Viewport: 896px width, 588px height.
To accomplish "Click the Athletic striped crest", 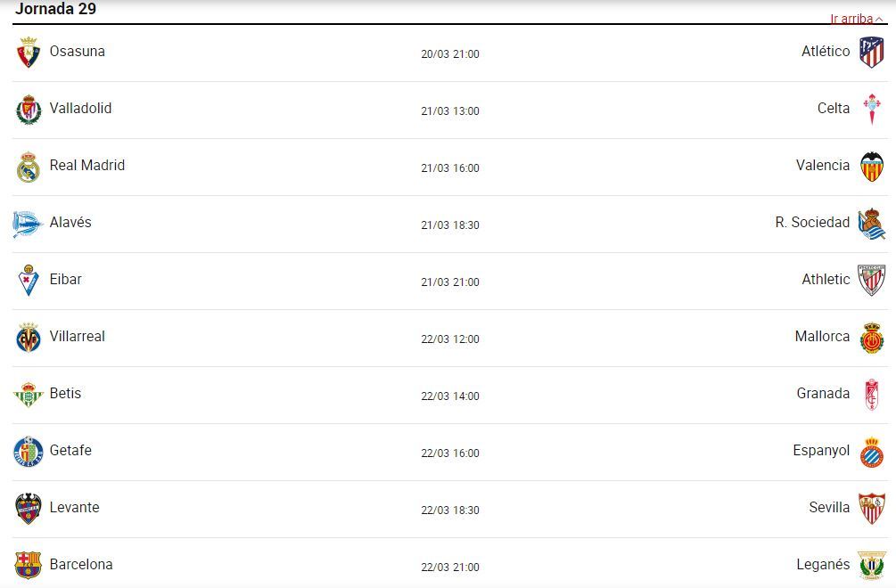I will point(871,280).
